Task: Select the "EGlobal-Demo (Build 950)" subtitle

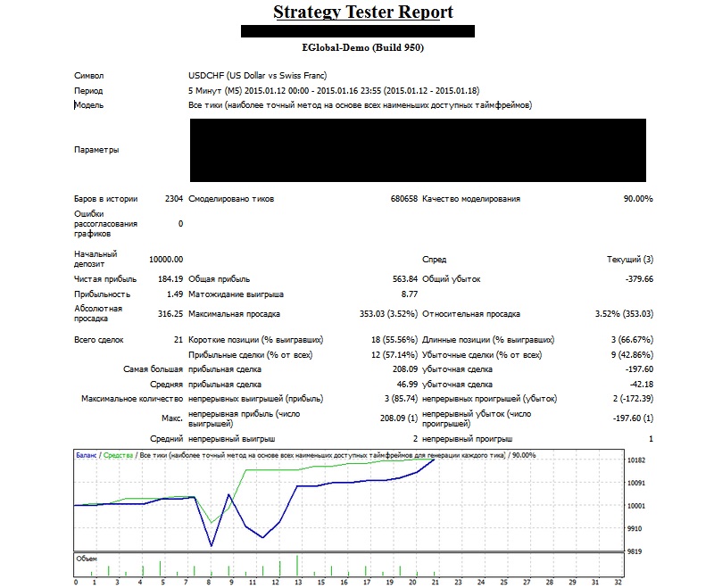Action: click(363, 48)
